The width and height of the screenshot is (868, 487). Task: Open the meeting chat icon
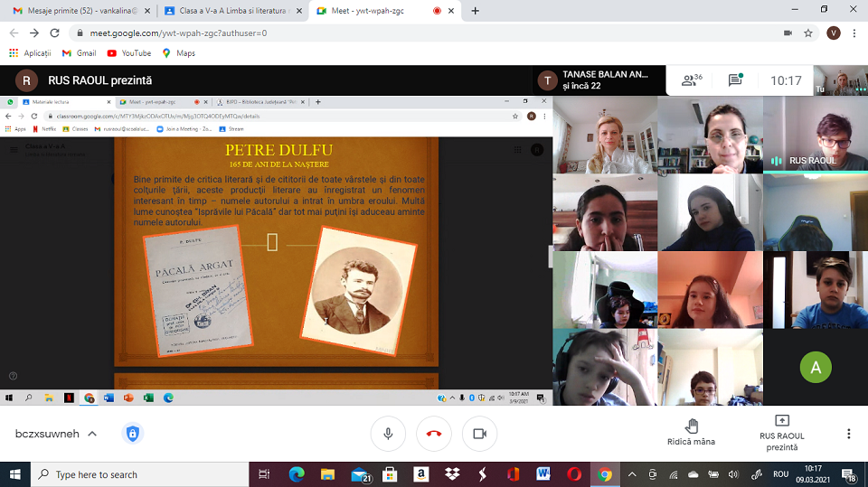coord(735,80)
